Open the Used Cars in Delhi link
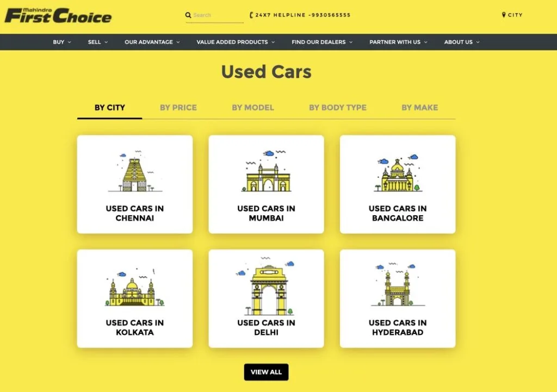 [267, 328]
